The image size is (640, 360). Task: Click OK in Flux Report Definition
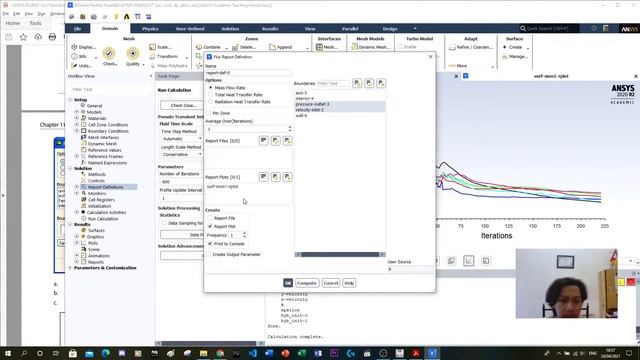click(x=288, y=283)
